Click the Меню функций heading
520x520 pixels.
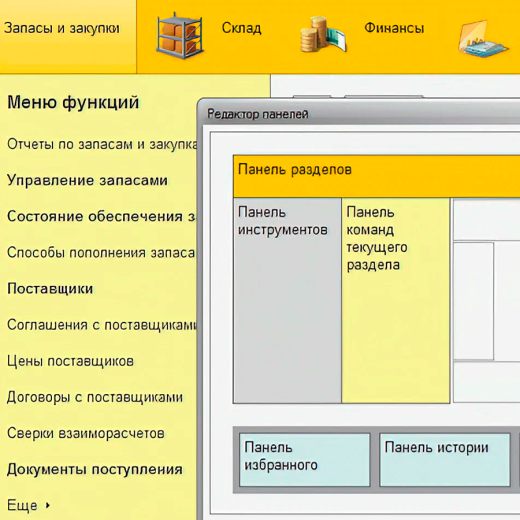(x=73, y=102)
